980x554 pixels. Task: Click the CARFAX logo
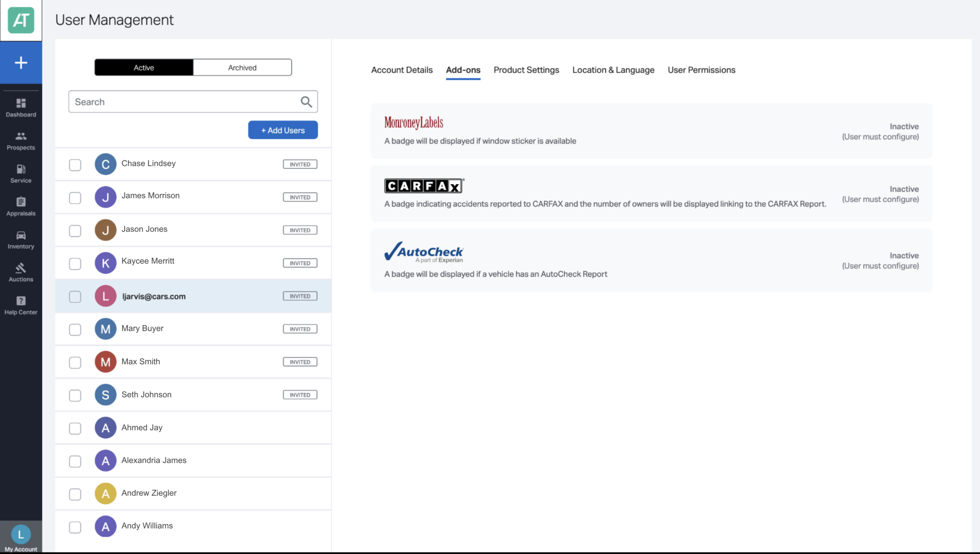click(424, 186)
